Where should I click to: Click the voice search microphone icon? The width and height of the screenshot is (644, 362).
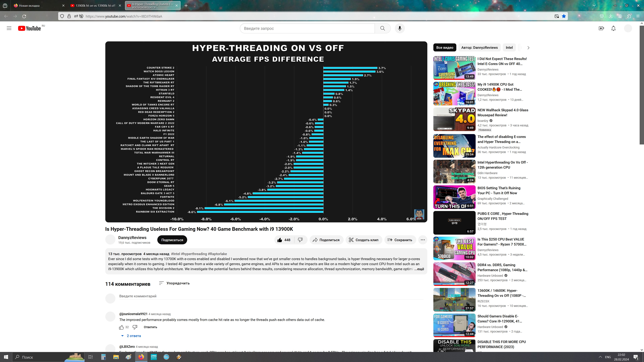coord(399,28)
